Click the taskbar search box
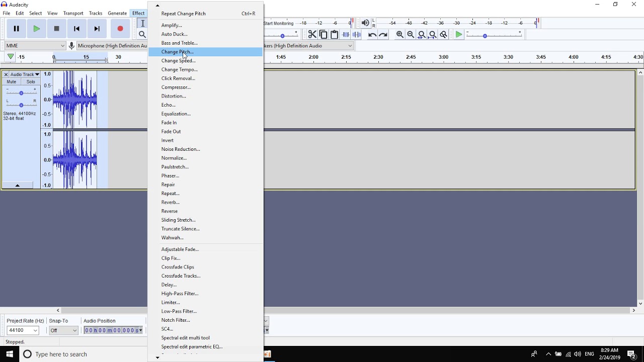 tap(84, 354)
